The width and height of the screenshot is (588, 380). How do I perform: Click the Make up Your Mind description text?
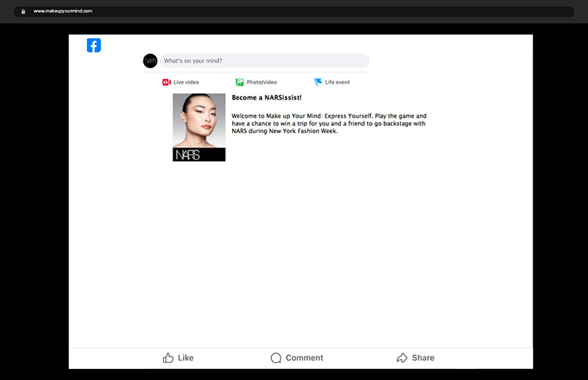coord(329,124)
